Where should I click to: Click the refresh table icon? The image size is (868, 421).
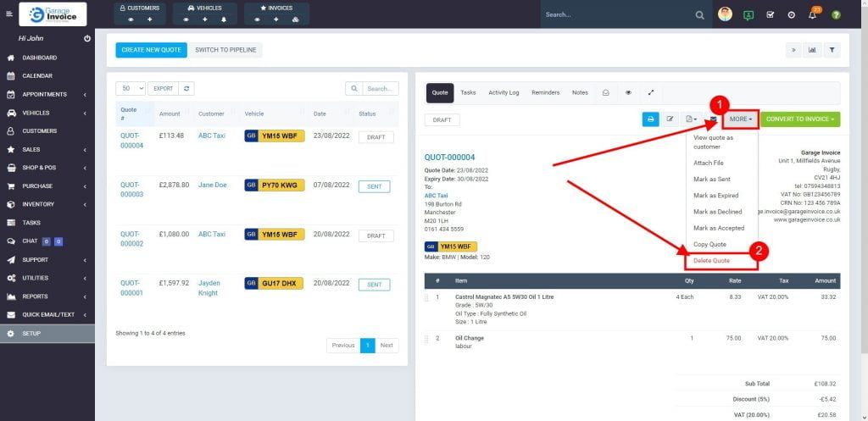coord(186,88)
